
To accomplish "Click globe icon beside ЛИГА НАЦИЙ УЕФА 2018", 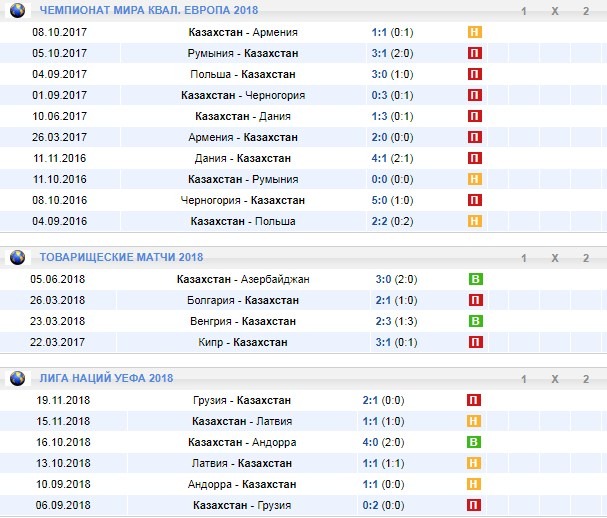I will tap(17, 378).
